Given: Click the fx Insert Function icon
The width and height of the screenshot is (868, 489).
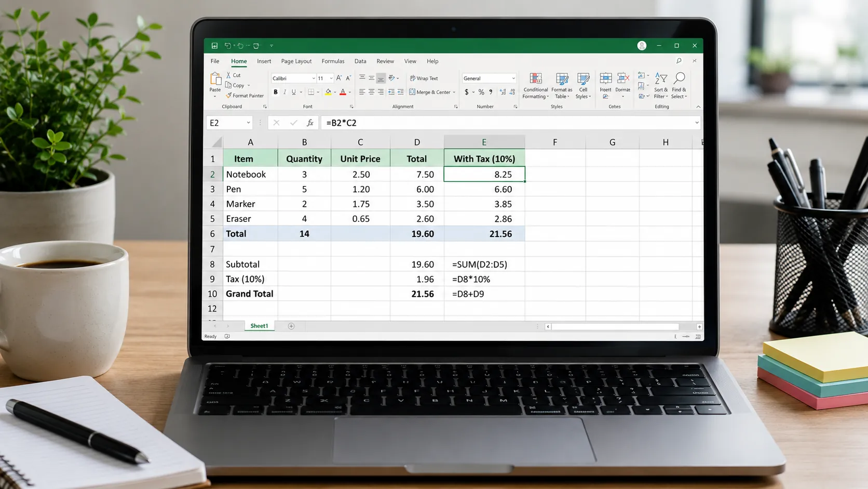Looking at the screenshot, I should point(310,123).
